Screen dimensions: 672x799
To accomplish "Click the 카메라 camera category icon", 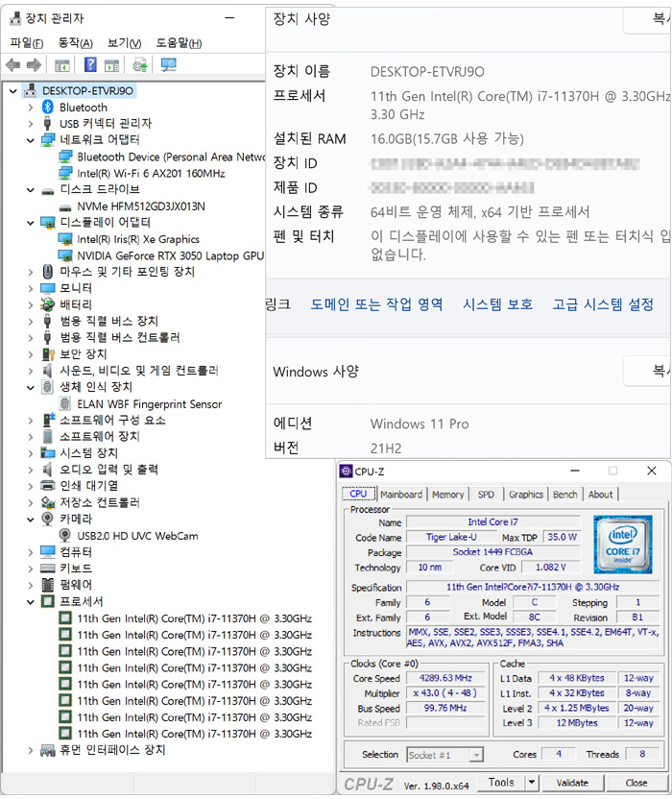I will coord(47,519).
